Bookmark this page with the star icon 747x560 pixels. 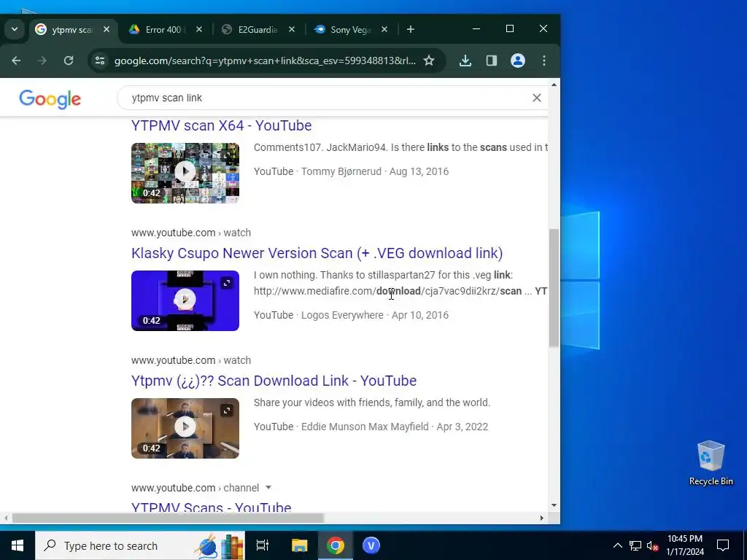429,61
